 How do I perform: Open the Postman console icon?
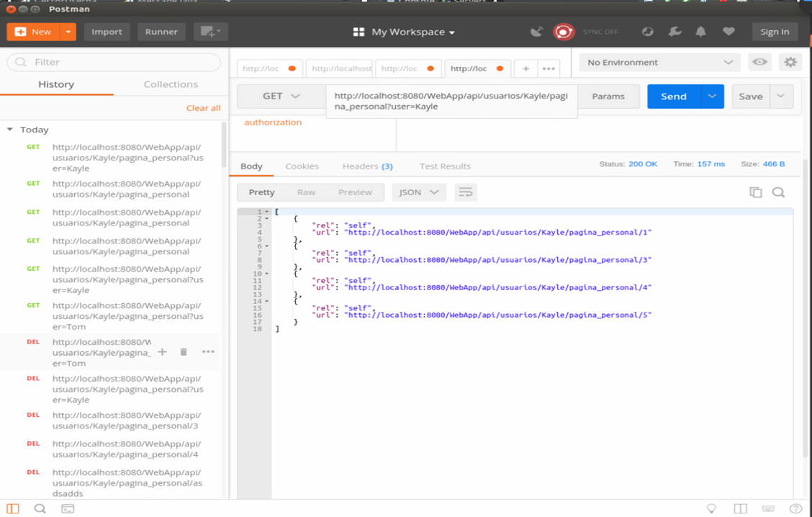point(68,508)
